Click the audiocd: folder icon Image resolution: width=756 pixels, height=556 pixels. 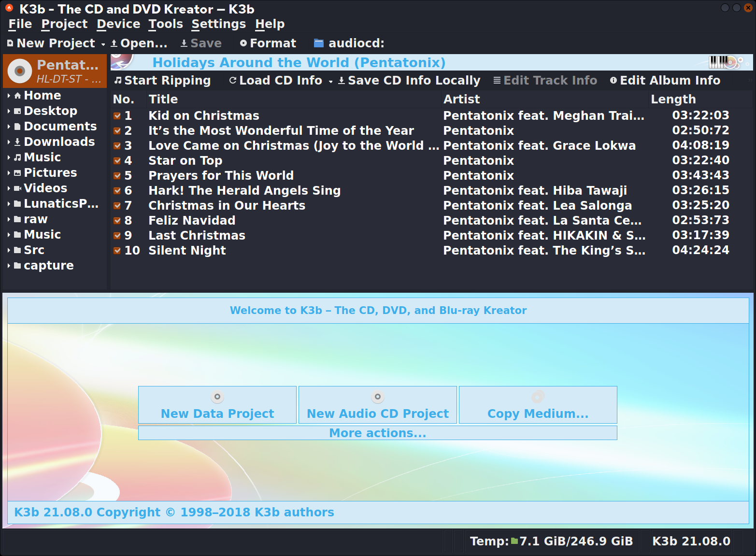[x=319, y=43]
